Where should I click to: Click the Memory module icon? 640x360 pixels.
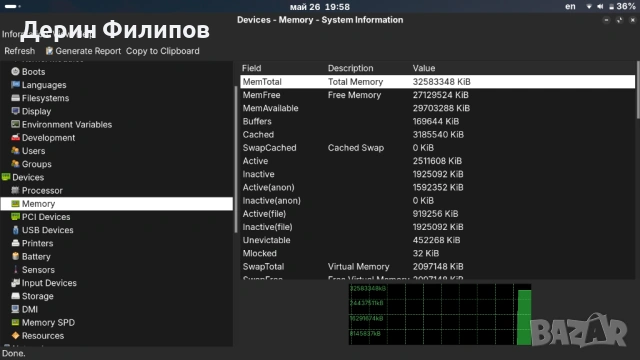[16, 204]
